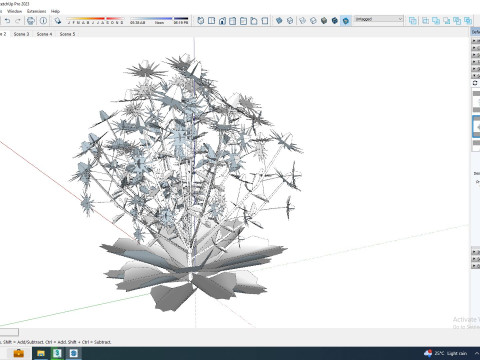Select the Union solid tool
Image resolution: width=480 pixels, height=360 pixels.
pos(436,21)
